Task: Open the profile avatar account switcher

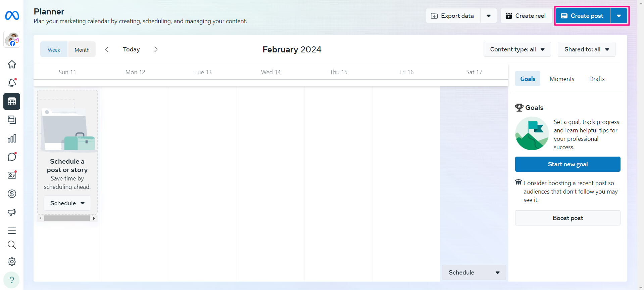Action: (12, 40)
